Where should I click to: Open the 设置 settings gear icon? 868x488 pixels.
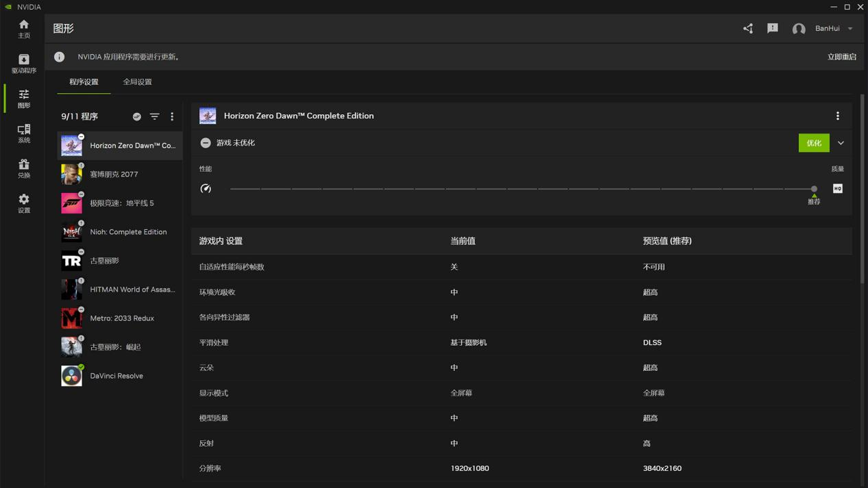24,203
